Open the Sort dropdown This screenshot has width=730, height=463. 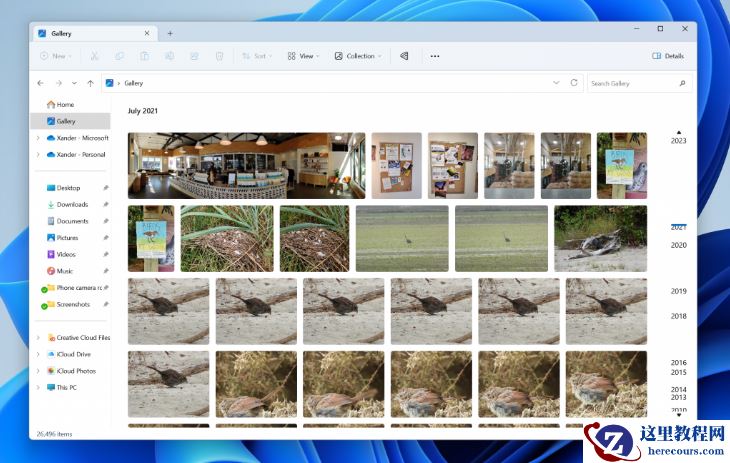[257, 56]
